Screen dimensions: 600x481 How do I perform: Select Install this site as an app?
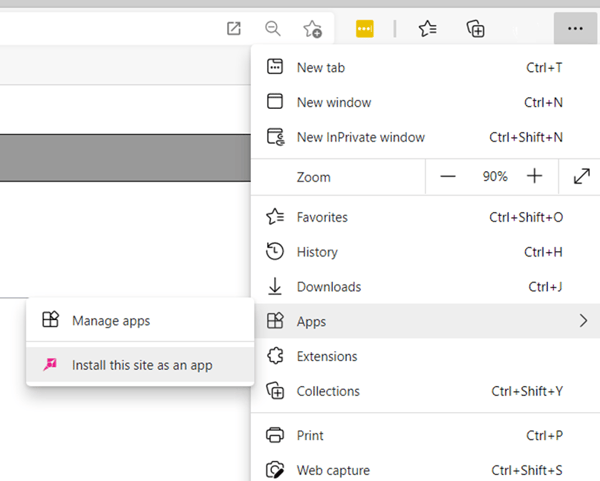point(142,366)
